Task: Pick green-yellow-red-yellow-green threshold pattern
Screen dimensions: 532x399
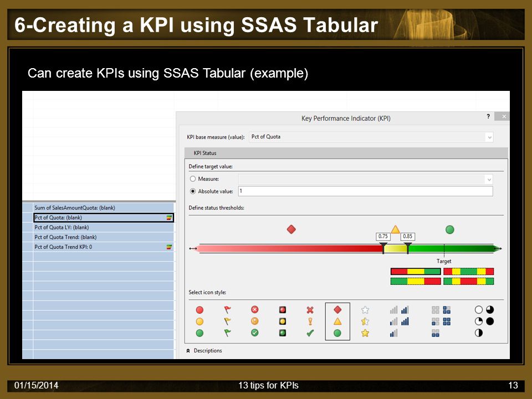Action: [x=469, y=282]
